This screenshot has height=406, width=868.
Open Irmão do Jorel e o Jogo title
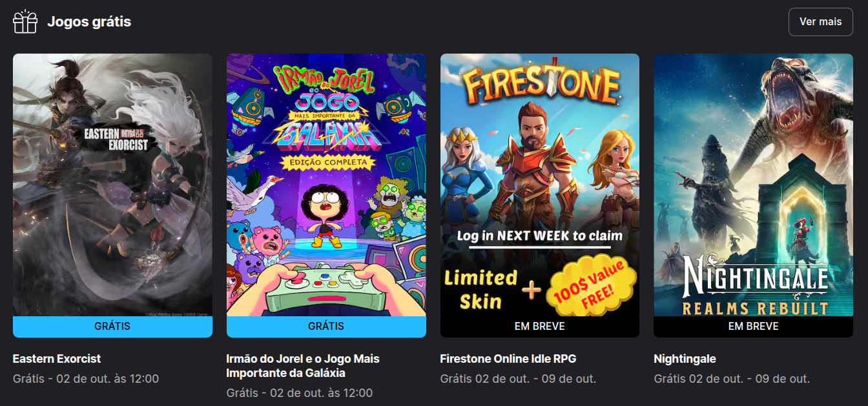303,366
